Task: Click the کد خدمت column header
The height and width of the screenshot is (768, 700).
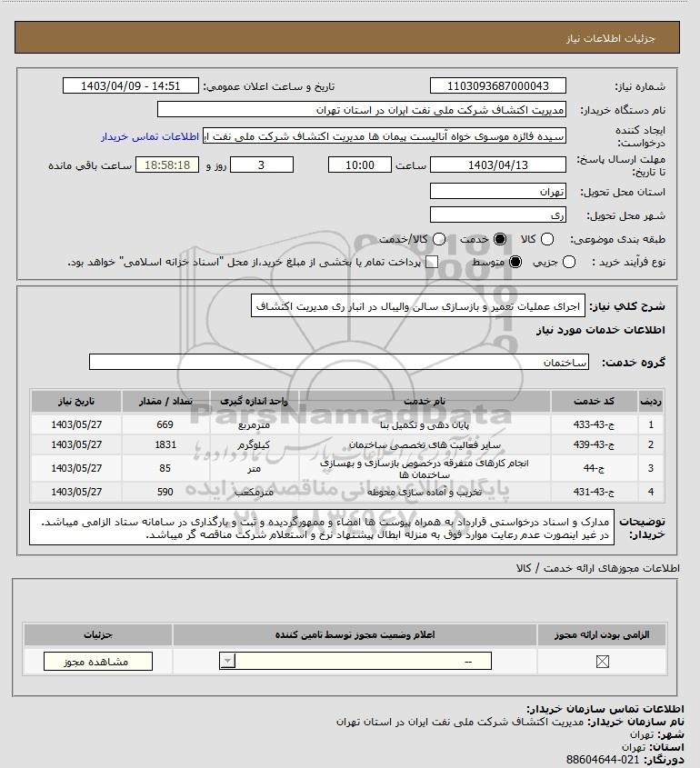Action: (x=594, y=401)
